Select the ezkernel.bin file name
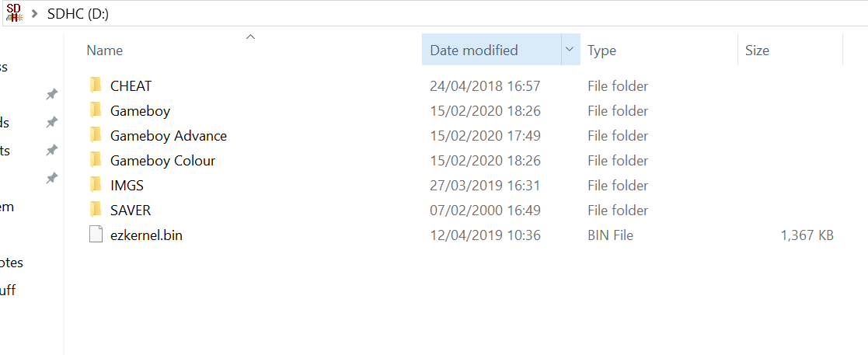 [146, 235]
